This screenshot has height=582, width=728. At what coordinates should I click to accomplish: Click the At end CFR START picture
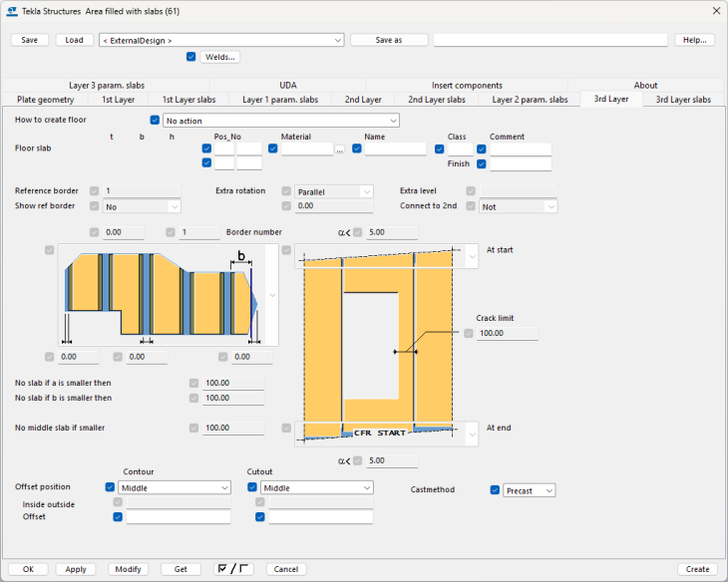(x=380, y=434)
